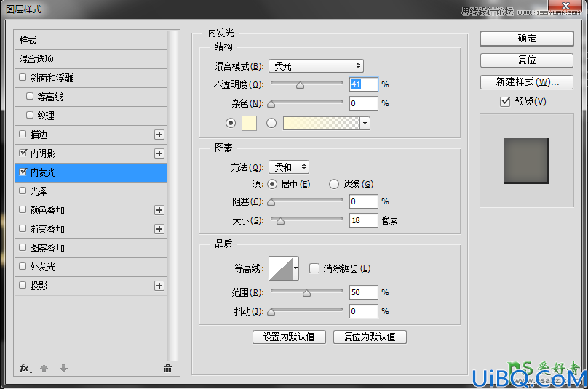
Task: Add another 内阴影 effect with plus icon
Action: click(159, 153)
